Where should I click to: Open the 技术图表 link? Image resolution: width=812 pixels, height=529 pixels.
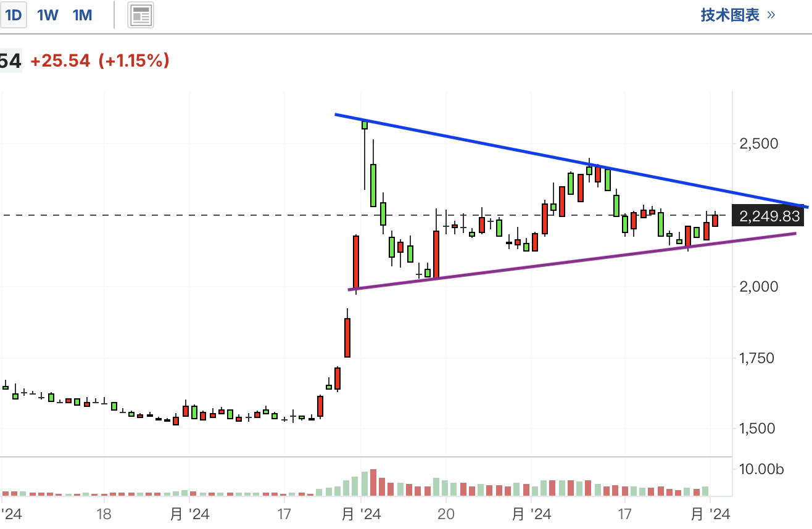pos(738,15)
